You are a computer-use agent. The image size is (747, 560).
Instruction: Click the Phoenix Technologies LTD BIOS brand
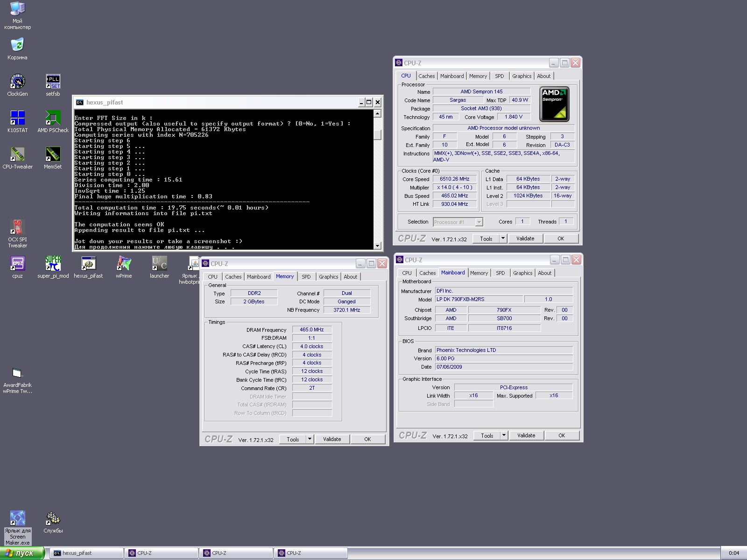pyautogui.click(x=504, y=350)
